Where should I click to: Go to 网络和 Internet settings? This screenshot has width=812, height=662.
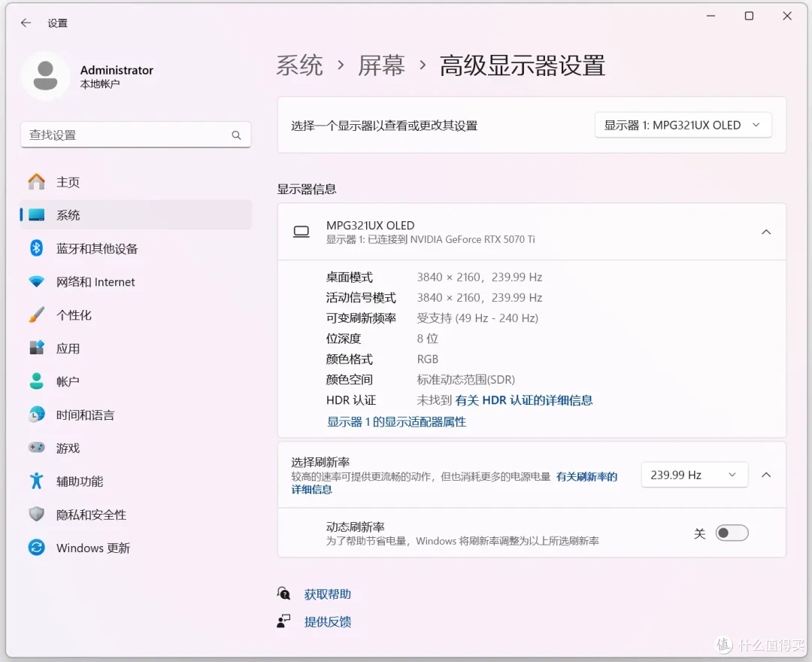tap(135, 282)
